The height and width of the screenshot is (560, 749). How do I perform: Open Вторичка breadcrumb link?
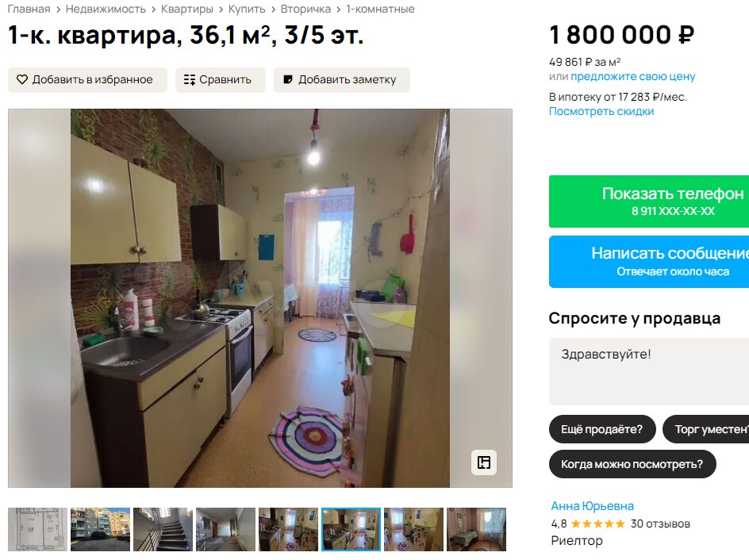pos(305,9)
